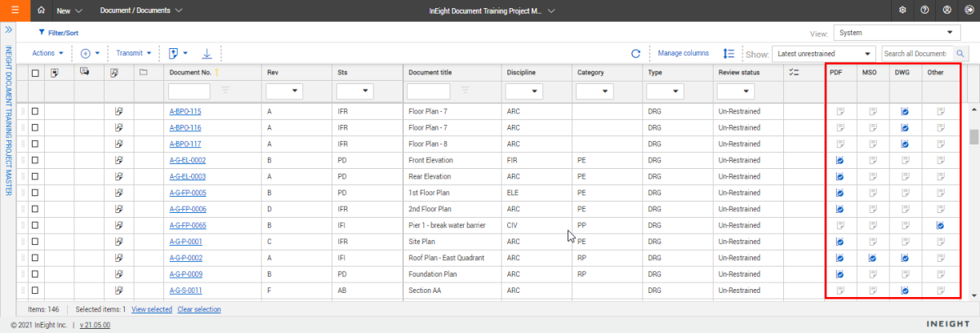This screenshot has height=333, width=980.
Task: Expand the left side panel chevrons
Action: (x=7, y=29)
